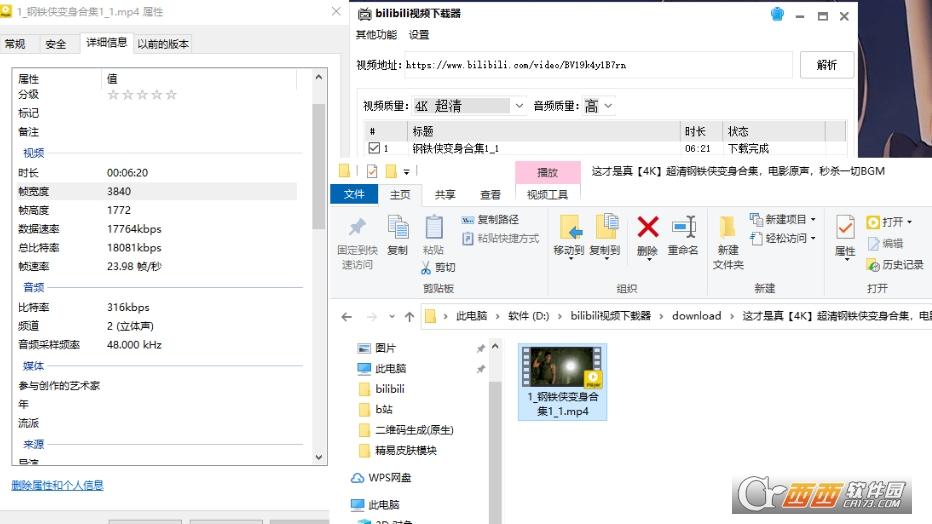932x524 pixels.
Task: Click the 解析 button
Action: (x=827, y=65)
